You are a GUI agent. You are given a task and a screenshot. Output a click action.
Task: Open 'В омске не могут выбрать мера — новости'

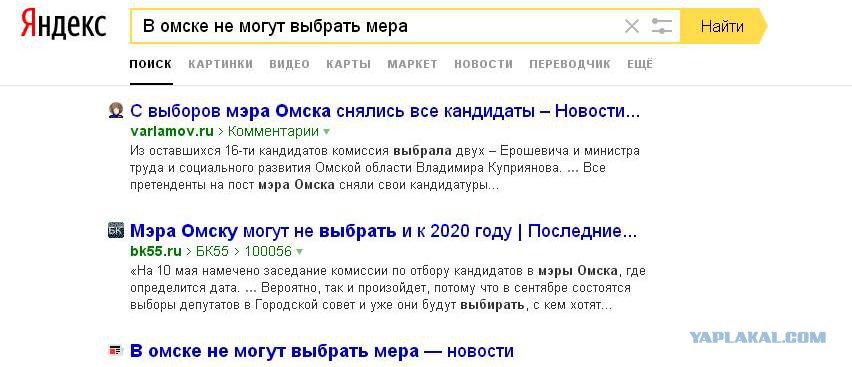[322, 351]
